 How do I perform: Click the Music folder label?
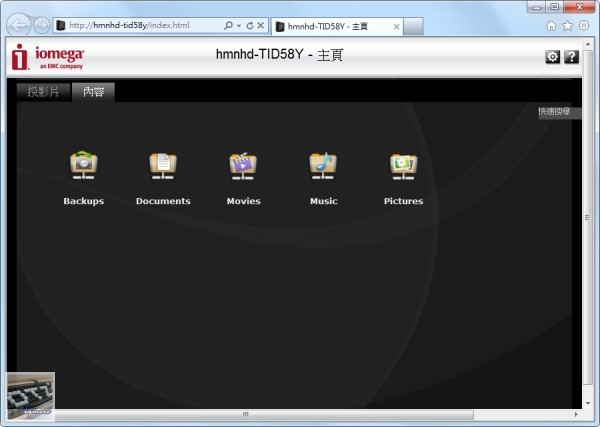pyautogui.click(x=324, y=201)
